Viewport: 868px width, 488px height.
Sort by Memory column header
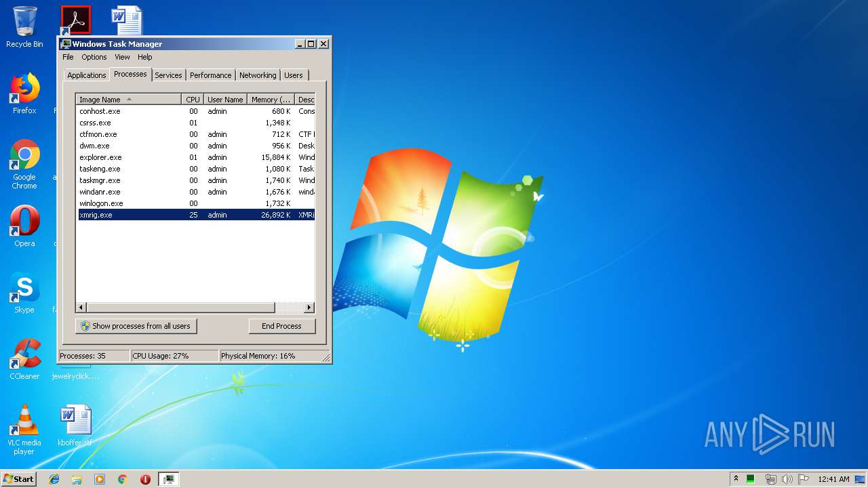[x=271, y=100]
